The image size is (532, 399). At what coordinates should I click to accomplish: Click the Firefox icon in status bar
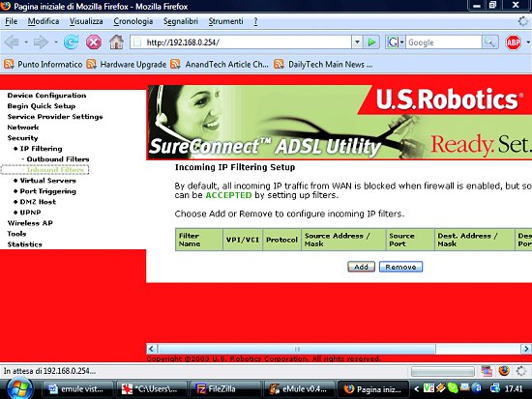[x=504, y=371]
